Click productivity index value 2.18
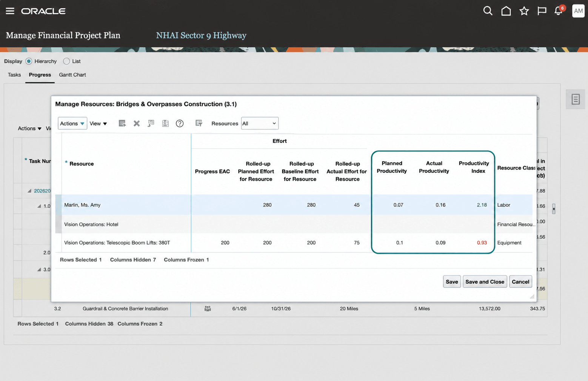The width and height of the screenshot is (588, 381). pyautogui.click(x=482, y=205)
